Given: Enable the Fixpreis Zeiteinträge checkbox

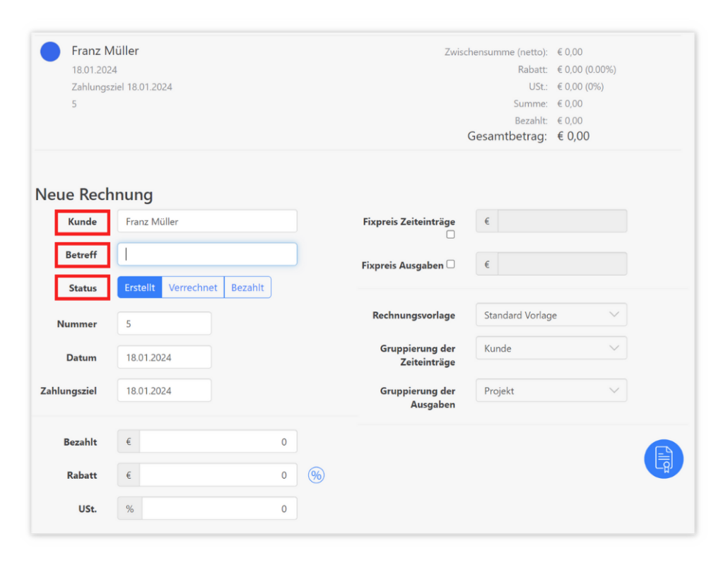Looking at the screenshot, I should pyautogui.click(x=450, y=234).
